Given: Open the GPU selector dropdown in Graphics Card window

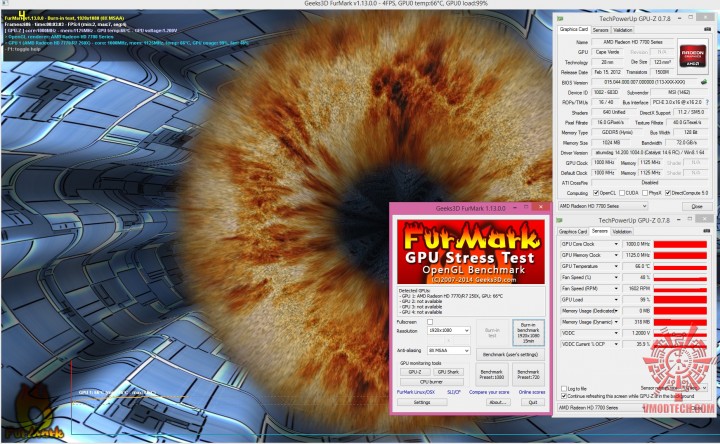Looking at the screenshot, I should click(x=603, y=206).
